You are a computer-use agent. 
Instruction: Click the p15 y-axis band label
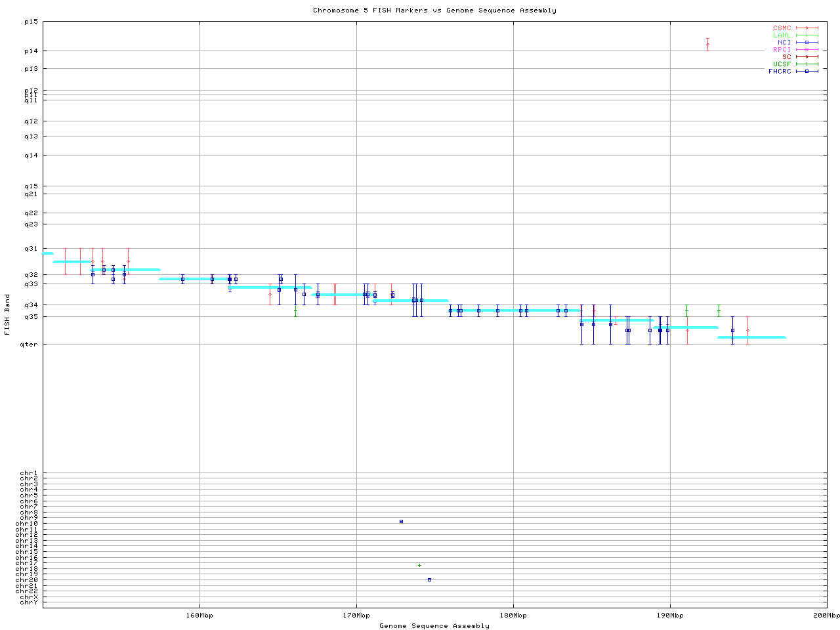[31, 22]
